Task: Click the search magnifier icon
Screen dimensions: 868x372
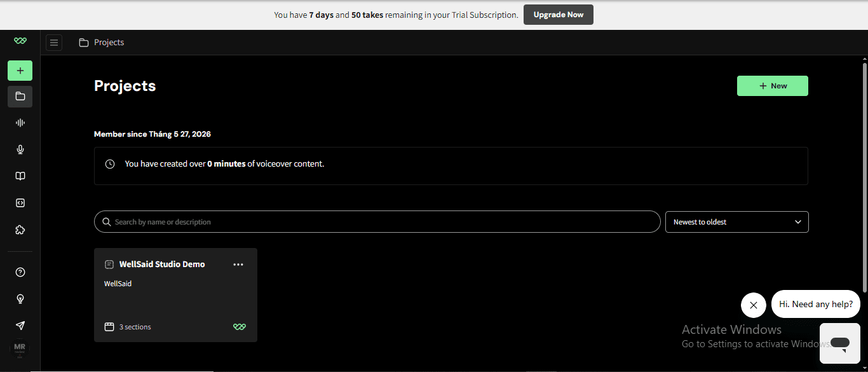Action: pos(107,222)
